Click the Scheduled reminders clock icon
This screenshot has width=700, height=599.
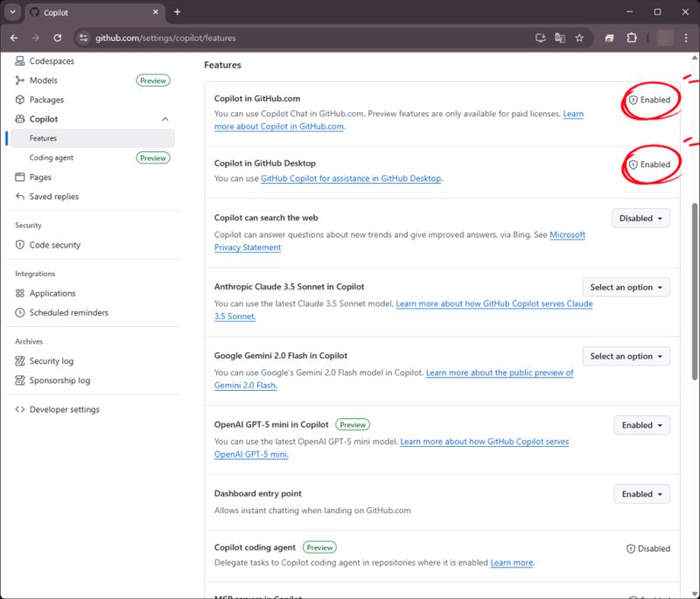click(19, 312)
